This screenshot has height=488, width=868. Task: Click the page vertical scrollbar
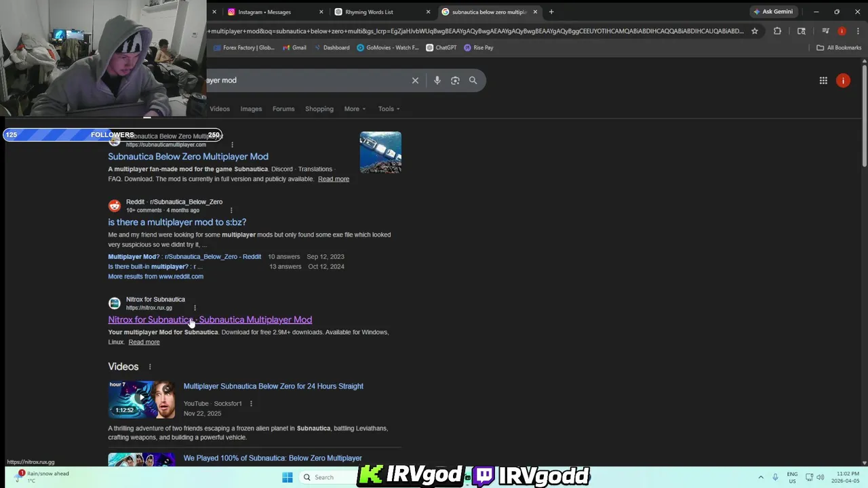point(864,115)
